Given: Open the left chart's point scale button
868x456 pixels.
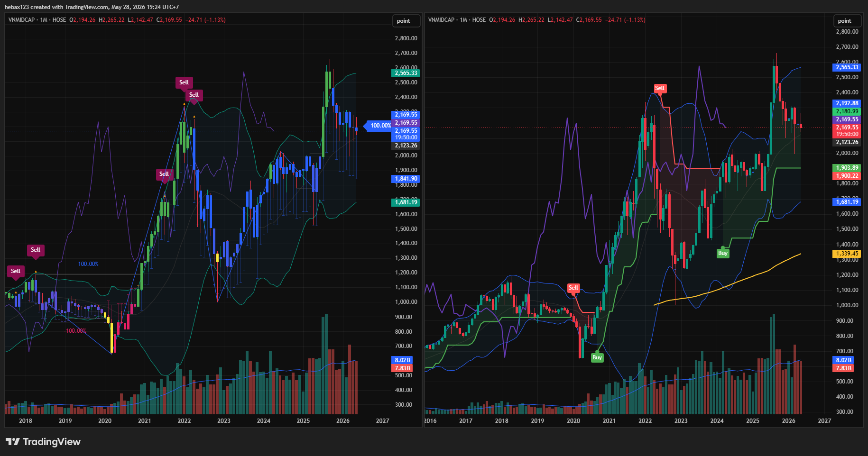Looking at the screenshot, I should click(x=406, y=21).
